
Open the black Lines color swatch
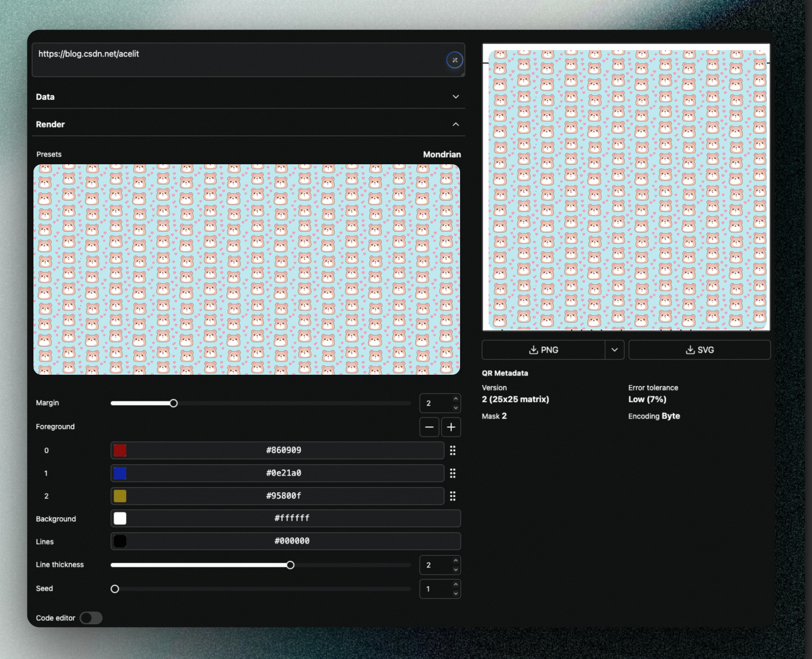[120, 541]
